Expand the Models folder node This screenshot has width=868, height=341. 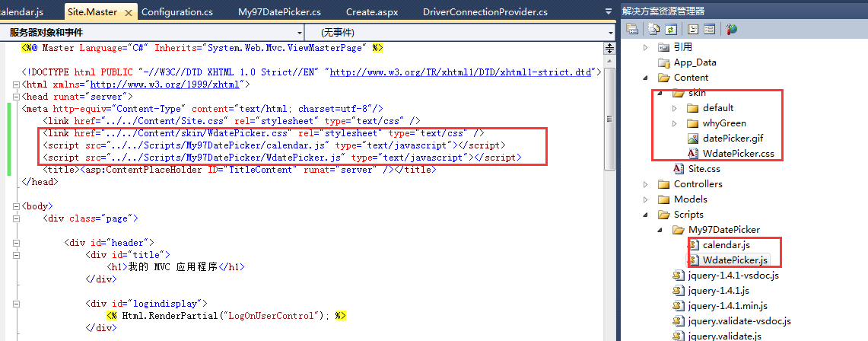click(x=645, y=199)
